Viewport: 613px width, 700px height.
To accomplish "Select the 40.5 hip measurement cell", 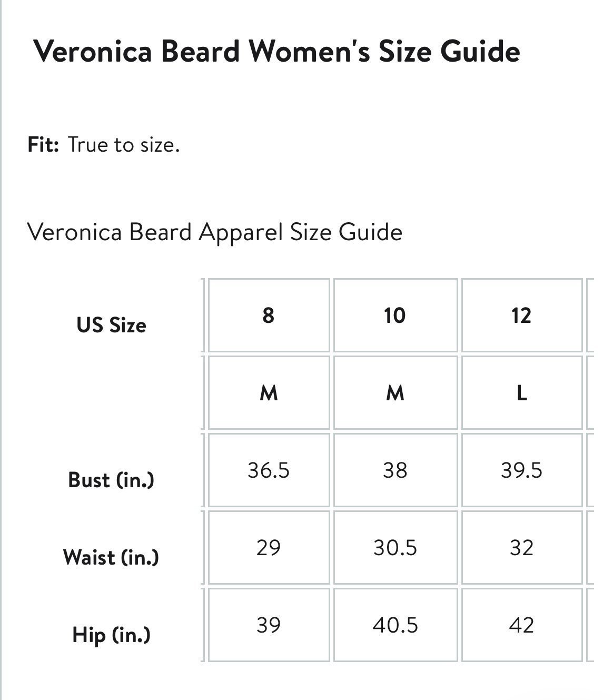I will click(x=395, y=625).
